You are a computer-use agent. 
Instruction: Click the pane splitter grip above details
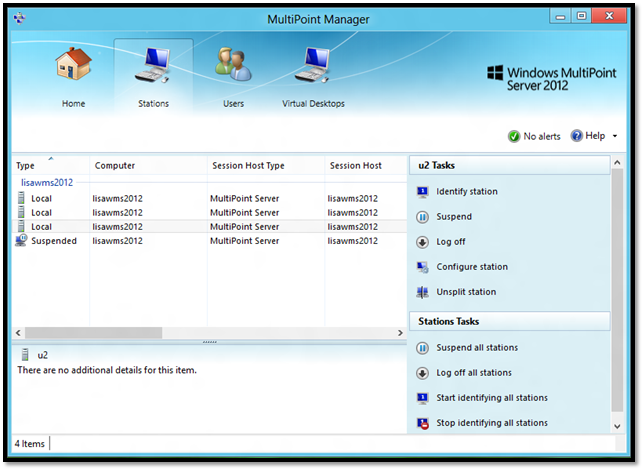(x=209, y=342)
